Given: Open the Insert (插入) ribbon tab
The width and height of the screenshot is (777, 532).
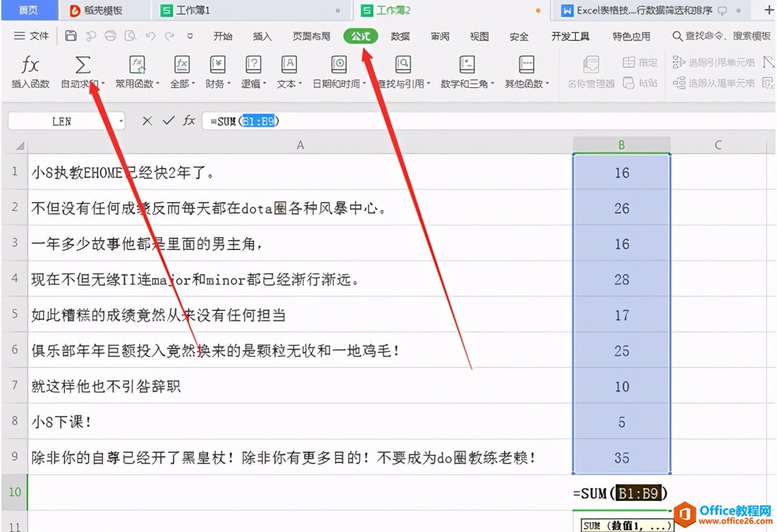Looking at the screenshot, I should 262,37.
